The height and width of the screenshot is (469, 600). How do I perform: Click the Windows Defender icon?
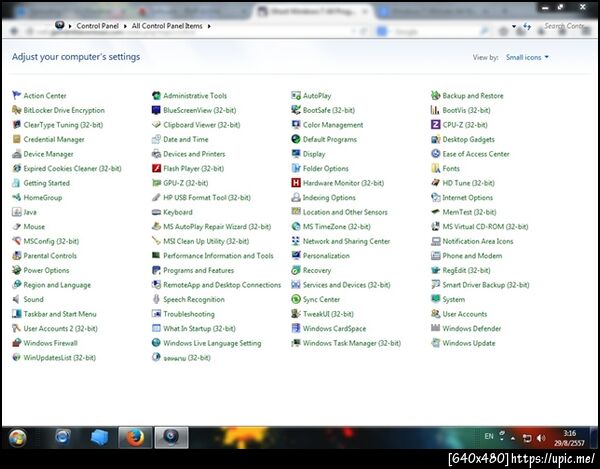point(435,328)
